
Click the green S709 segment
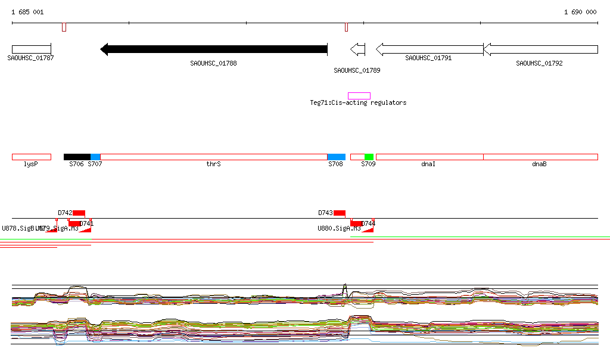[x=369, y=157]
